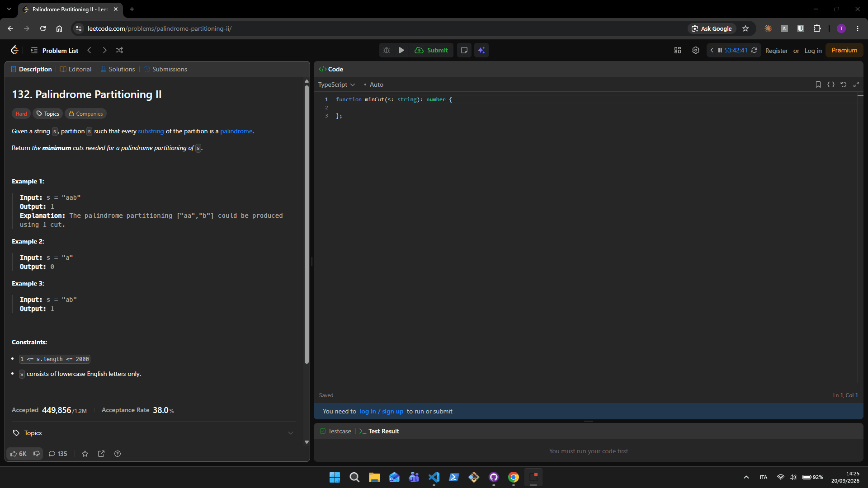Viewport: 868px width, 488px height.
Task: Open the notes icon
Action: [x=464, y=50]
